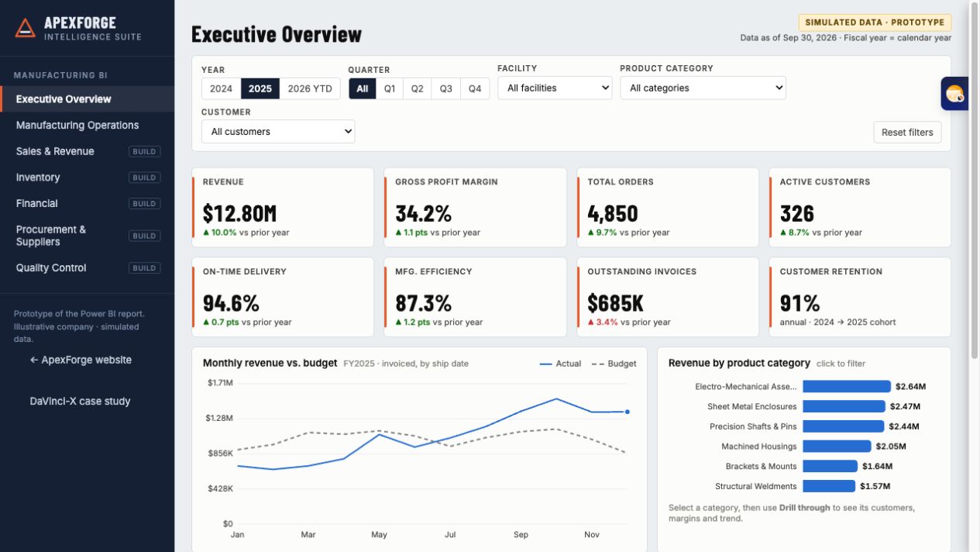The image size is (980, 552).
Task: Go to Manufacturing Operations page
Action: 87,125
